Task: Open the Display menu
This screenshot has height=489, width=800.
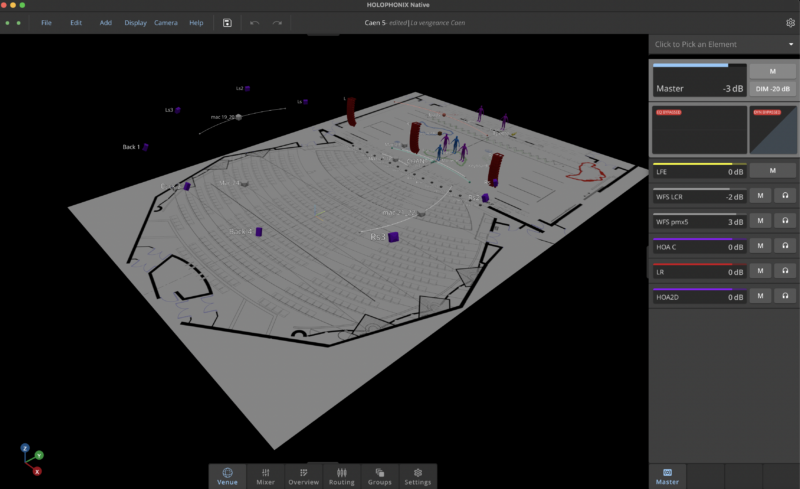Action: 135,22
